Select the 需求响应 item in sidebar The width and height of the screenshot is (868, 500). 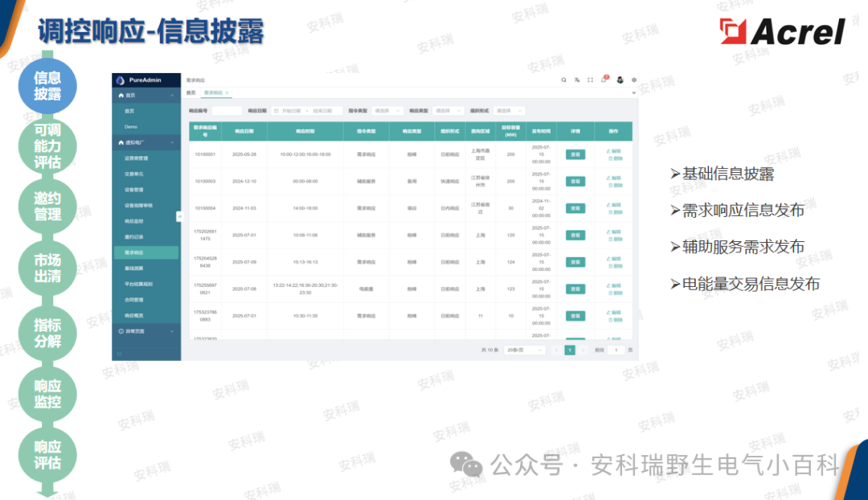[x=133, y=251]
